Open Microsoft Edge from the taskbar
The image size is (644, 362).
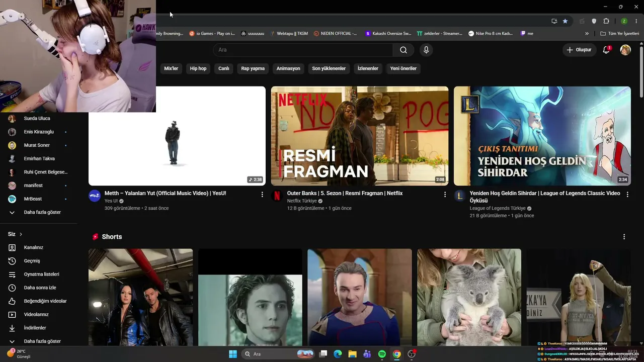[x=338, y=354]
